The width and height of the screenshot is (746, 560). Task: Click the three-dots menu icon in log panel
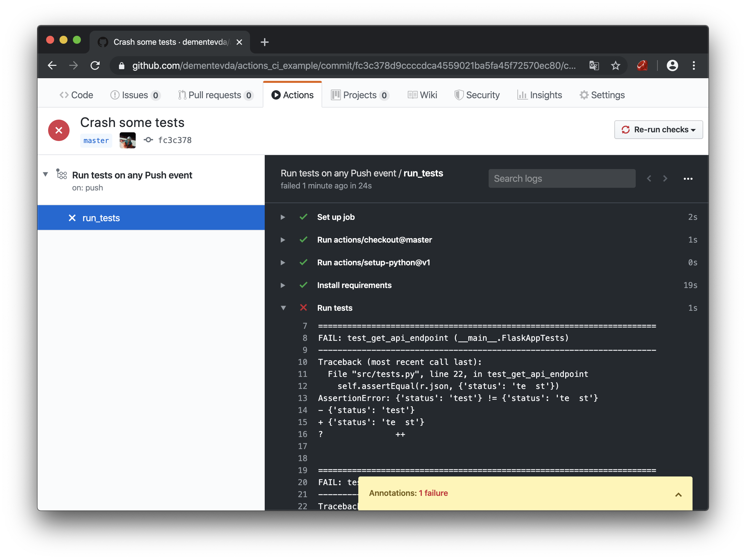tap(688, 179)
